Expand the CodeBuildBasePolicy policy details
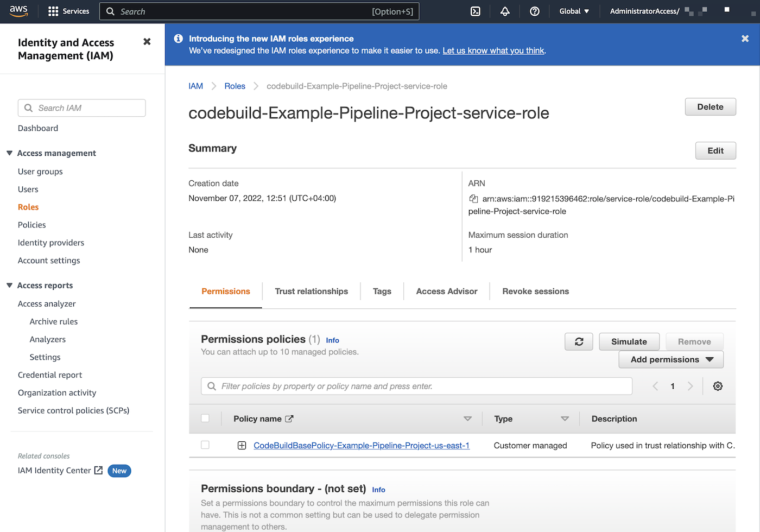This screenshot has height=532, width=760. click(x=242, y=446)
